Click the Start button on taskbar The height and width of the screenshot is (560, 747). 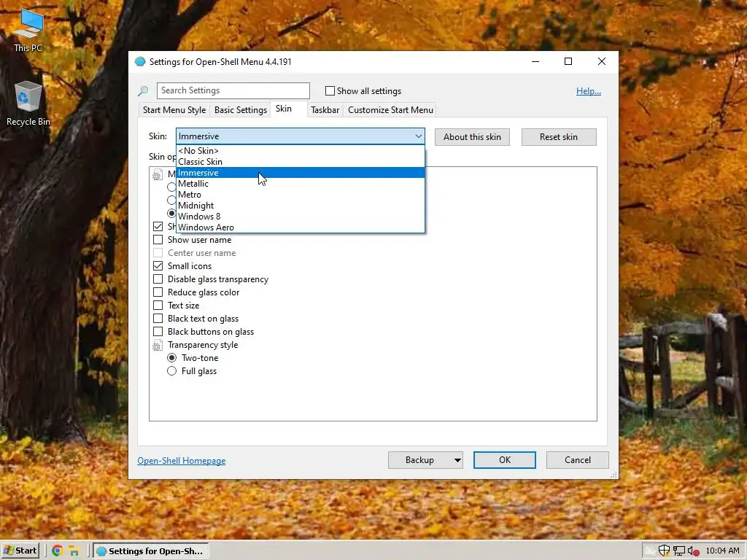(20, 551)
